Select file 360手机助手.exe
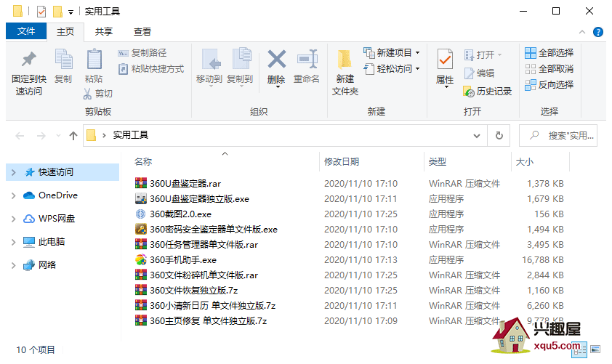Viewport: 612px width, 364px height. coord(183,259)
